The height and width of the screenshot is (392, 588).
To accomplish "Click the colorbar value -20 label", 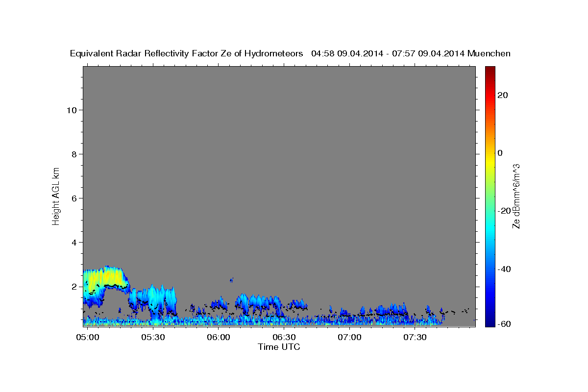I will pos(505,211).
